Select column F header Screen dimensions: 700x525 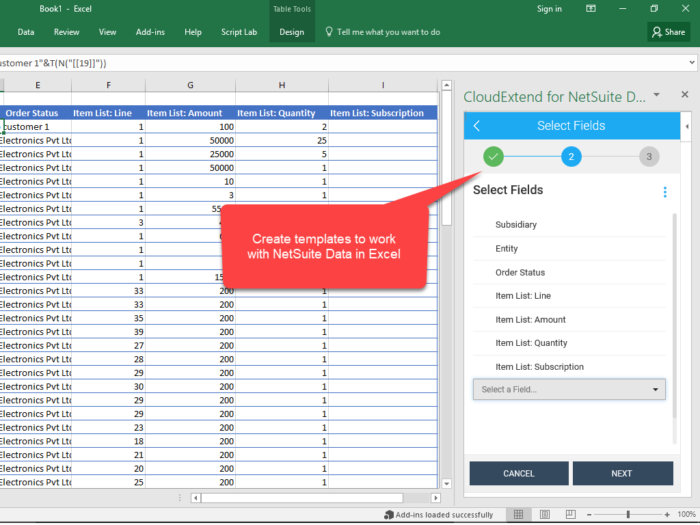click(x=108, y=85)
